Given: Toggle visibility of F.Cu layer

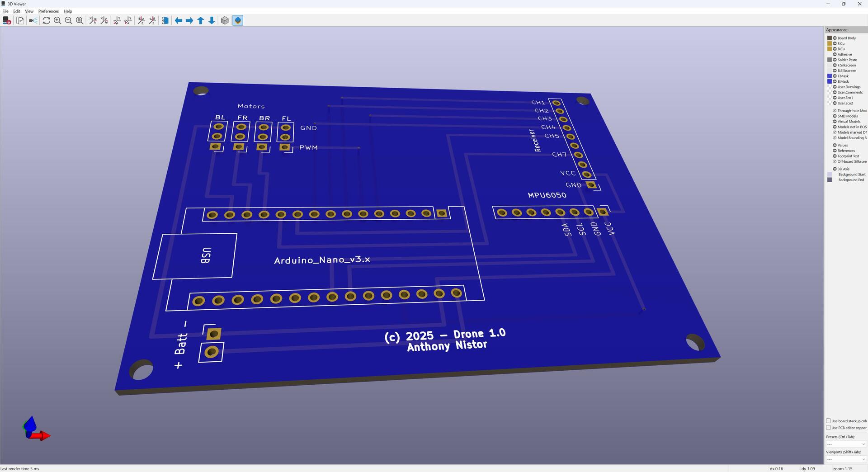Looking at the screenshot, I should click(x=835, y=43).
